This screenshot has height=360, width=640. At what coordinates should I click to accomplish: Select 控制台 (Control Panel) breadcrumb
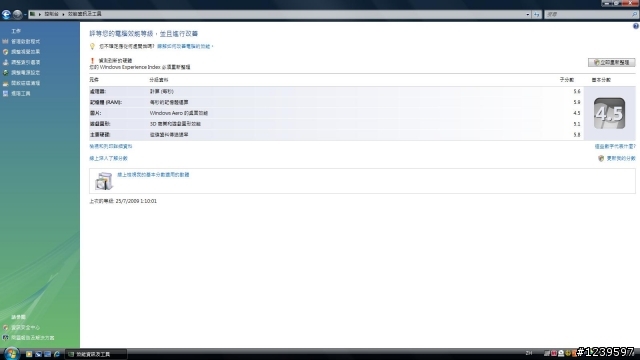(51, 14)
